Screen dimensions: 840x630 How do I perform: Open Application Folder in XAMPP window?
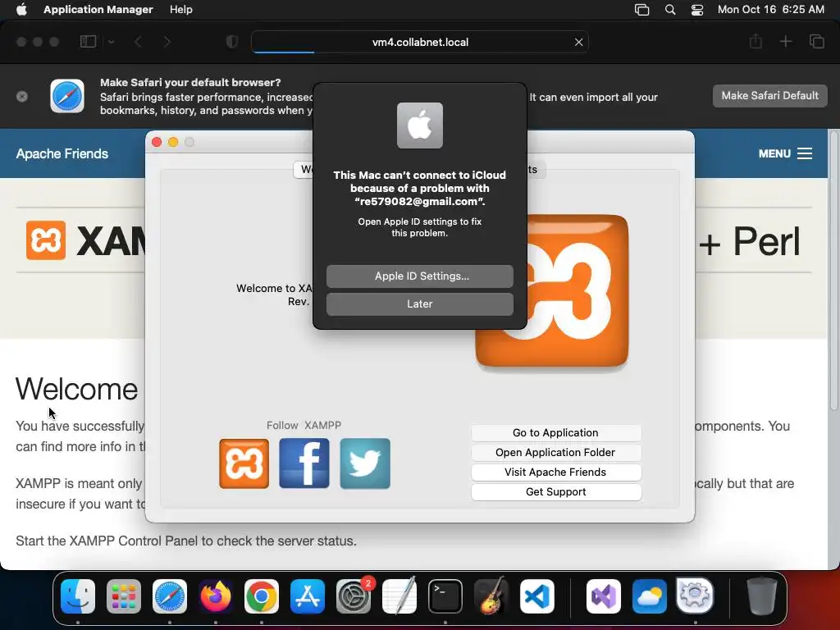pos(555,453)
